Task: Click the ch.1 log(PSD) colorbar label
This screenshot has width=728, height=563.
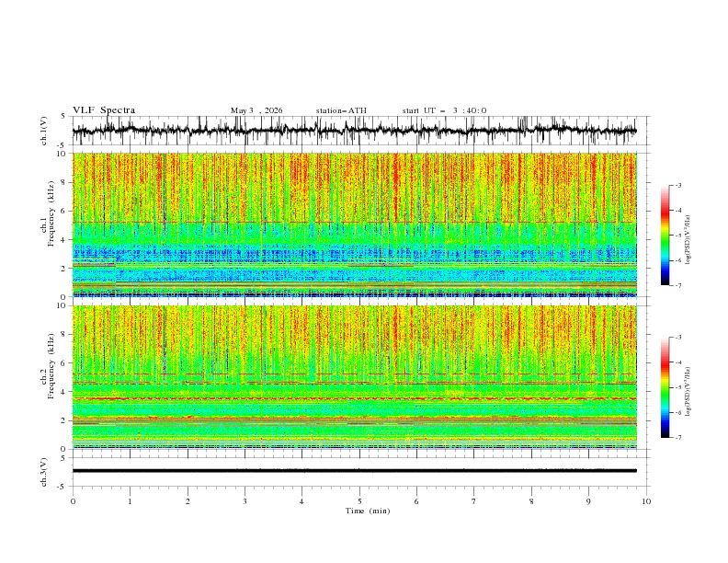Action: tap(688, 240)
